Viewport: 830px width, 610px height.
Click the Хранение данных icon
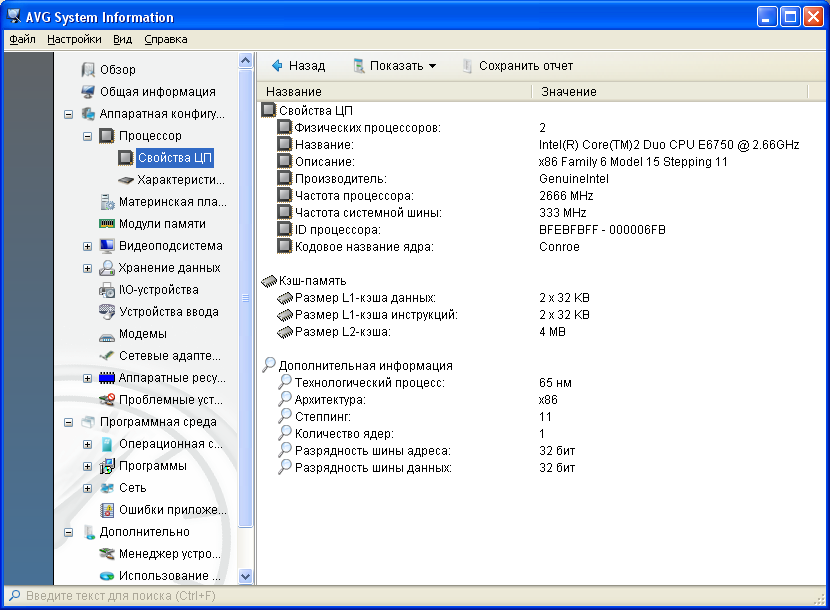(107, 268)
